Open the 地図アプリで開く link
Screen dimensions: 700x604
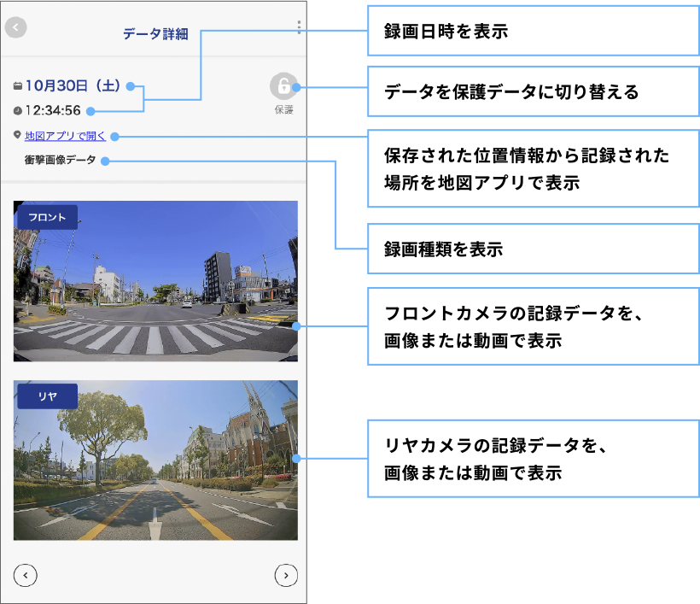(65, 136)
